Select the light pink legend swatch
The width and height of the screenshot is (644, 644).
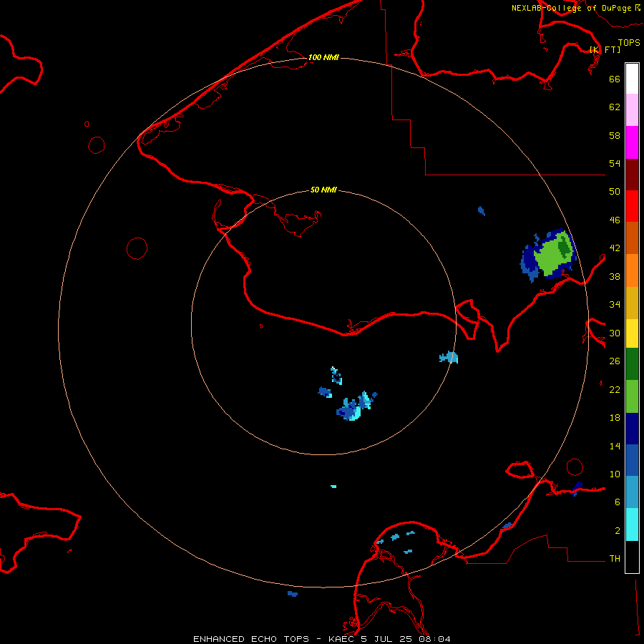click(x=632, y=110)
